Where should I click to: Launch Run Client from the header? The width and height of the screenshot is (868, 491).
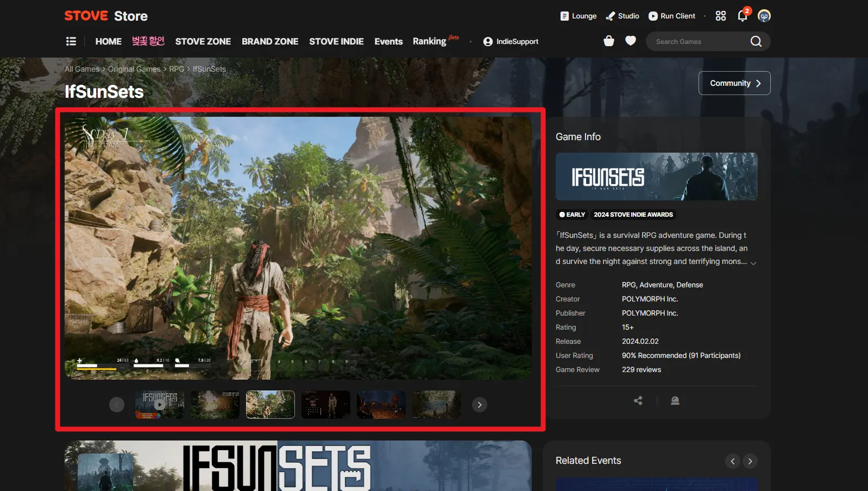672,16
